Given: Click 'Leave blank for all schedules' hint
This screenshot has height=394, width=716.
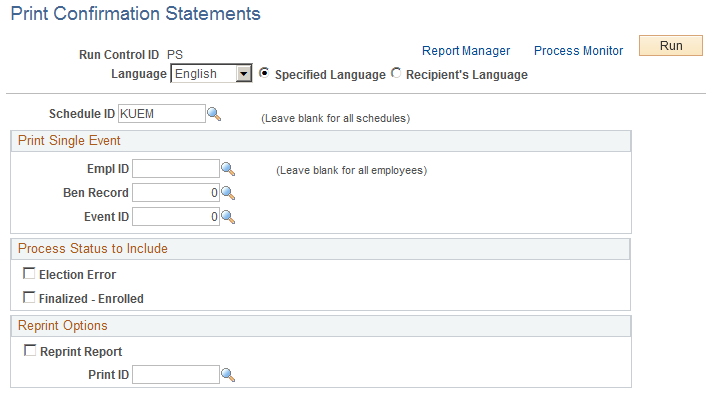Looking at the screenshot, I should [x=336, y=119].
